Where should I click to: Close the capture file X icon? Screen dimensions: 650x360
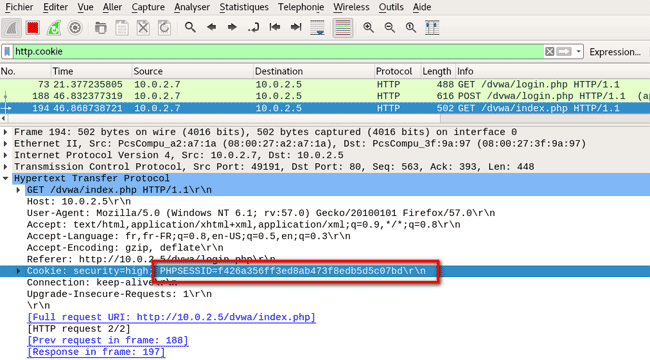tap(143, 28)
